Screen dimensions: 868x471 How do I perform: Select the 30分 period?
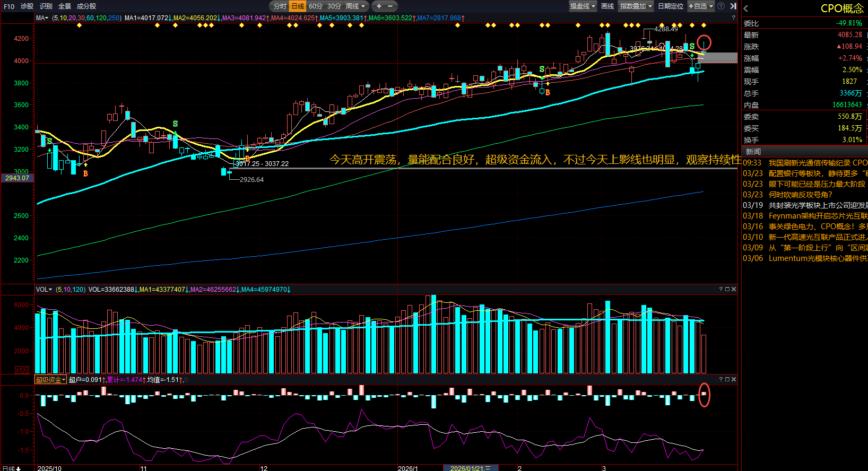point(334,6)
